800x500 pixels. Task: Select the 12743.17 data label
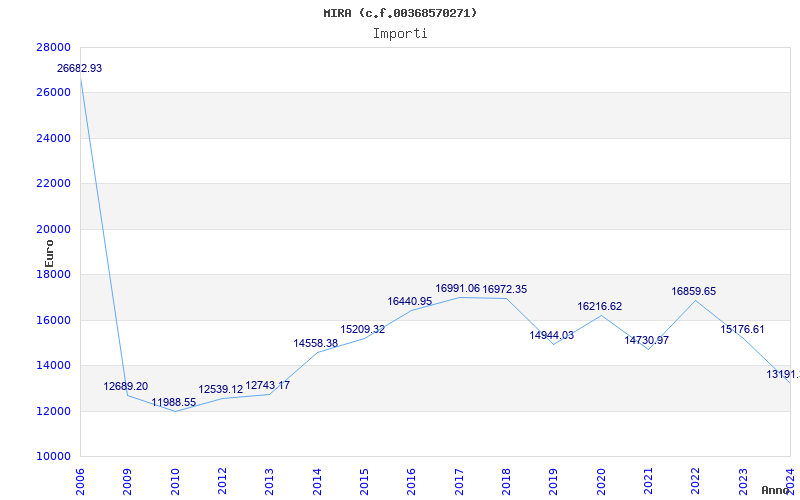click(267, 385)
